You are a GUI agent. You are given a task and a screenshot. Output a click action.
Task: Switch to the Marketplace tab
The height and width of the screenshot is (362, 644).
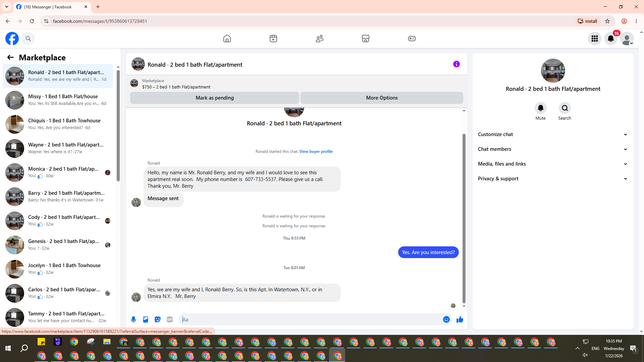pos(366,39)
